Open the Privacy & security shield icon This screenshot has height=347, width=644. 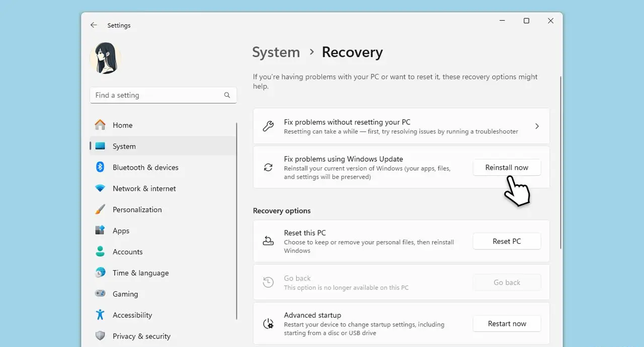(100, 336)
